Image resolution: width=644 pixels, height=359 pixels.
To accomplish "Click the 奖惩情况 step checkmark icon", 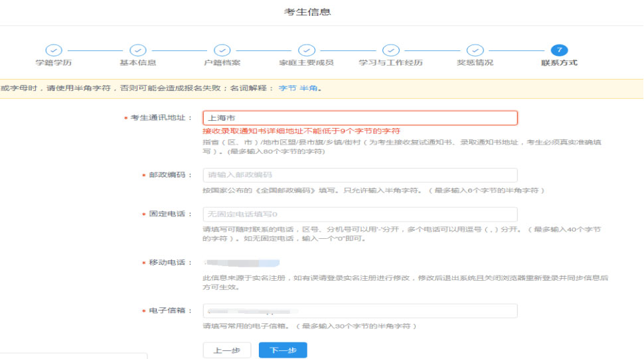I will point(475,50).
